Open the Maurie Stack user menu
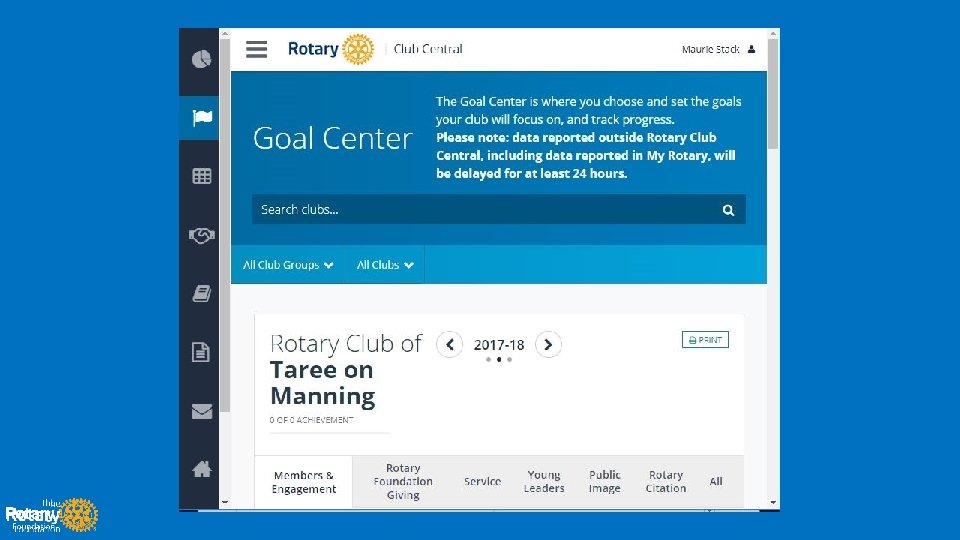Viewport: 960px width, 540px height. 718,49
